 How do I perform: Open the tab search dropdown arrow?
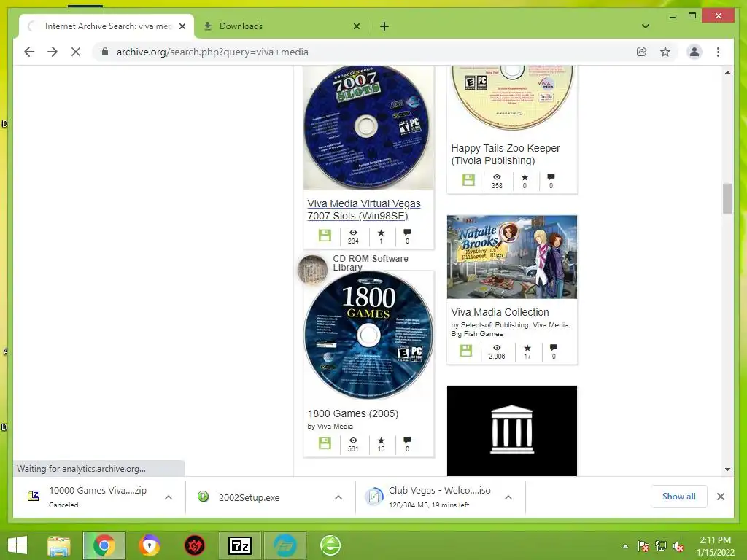pyautogui.click(x=645, y=26)
